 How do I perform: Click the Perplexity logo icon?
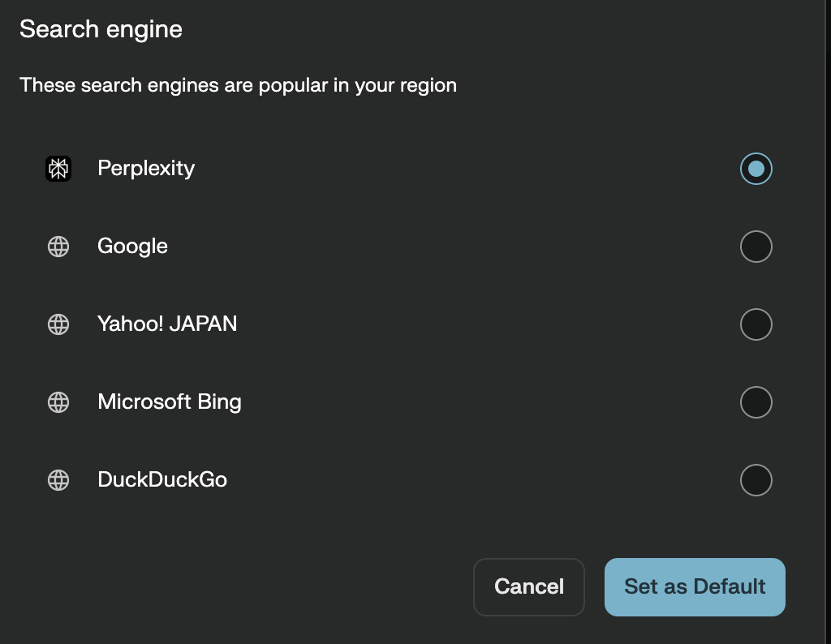click(x=58, y=169)
